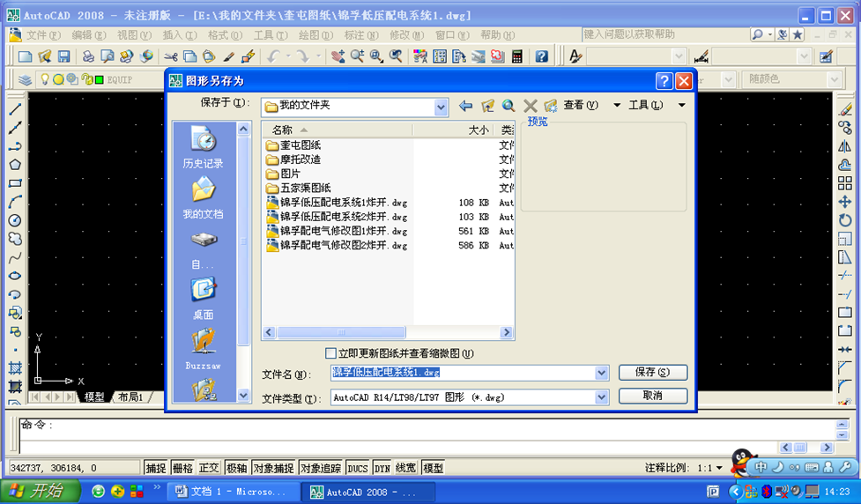The width and height of the screenshot is (861, 504).
Task: Open the Modify (修改) menu
Action: click(406, 34)
